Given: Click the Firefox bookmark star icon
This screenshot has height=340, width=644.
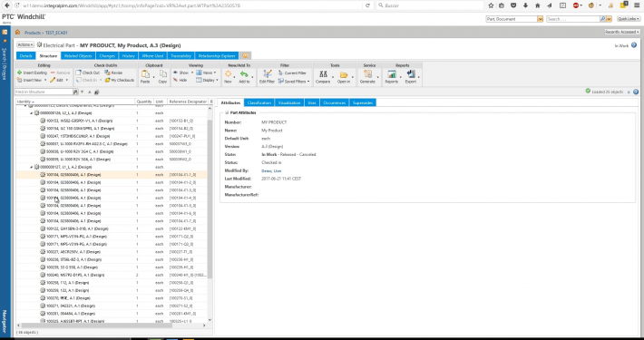Looking at the screenshot, I should click(x=491, y=5).
